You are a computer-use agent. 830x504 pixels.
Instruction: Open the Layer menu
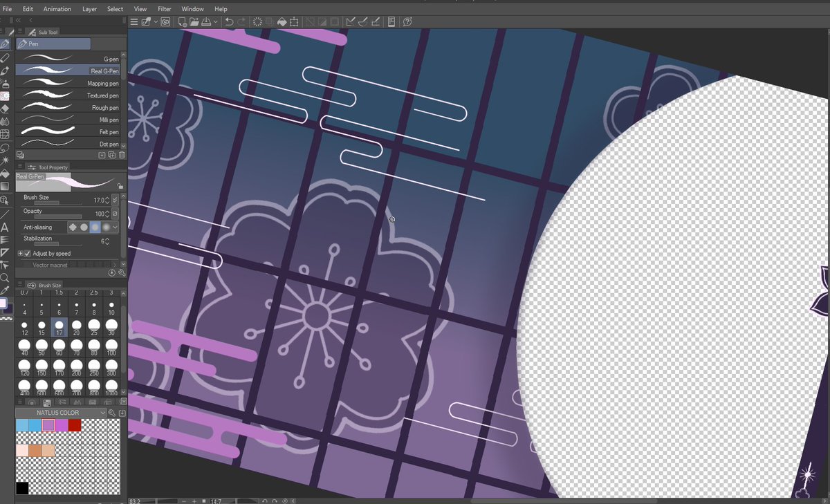tap(89, 9)
